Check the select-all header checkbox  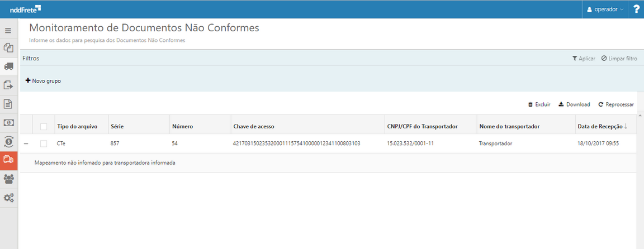(44, 127)
